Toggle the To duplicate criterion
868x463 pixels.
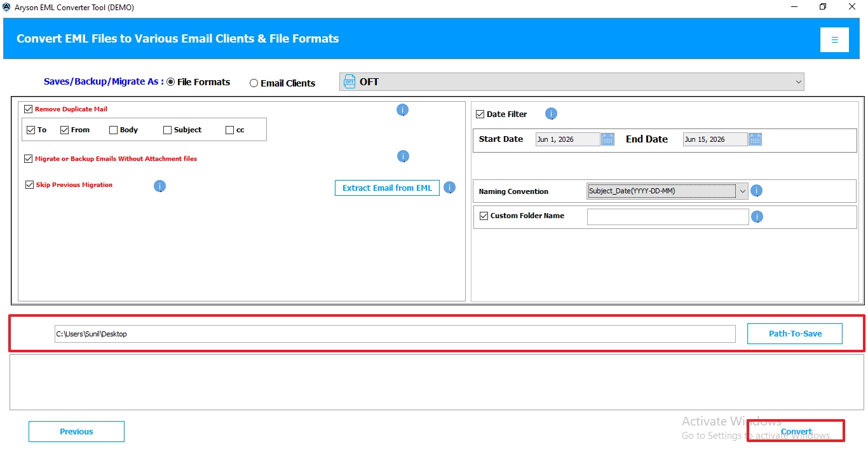tap(31, 130)
